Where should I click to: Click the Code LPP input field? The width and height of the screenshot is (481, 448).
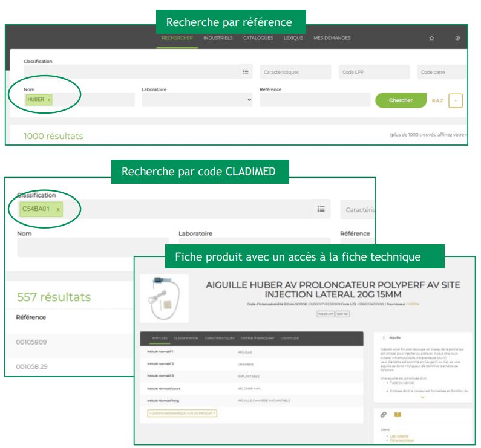click(374, 72)
